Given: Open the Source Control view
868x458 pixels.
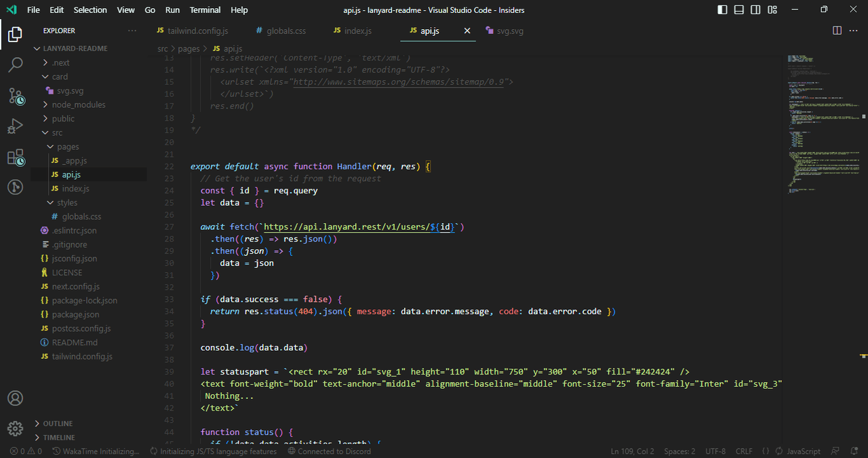Looking at the screenshot, I should (15, 96).
